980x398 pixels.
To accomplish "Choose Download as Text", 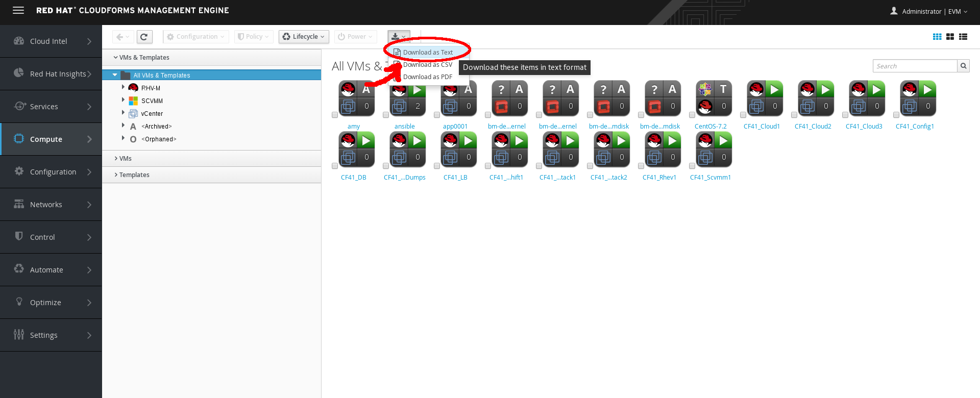I will tap(428, 52).
